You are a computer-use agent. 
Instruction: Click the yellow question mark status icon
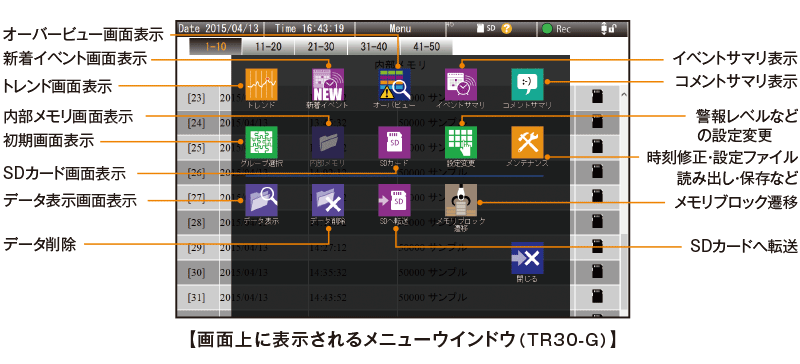(506, 29)
